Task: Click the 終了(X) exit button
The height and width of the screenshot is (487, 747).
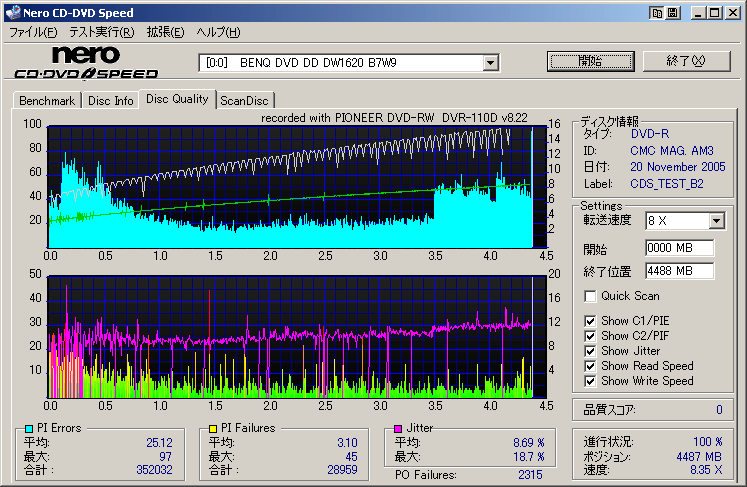Action: (x=686, y=61)
